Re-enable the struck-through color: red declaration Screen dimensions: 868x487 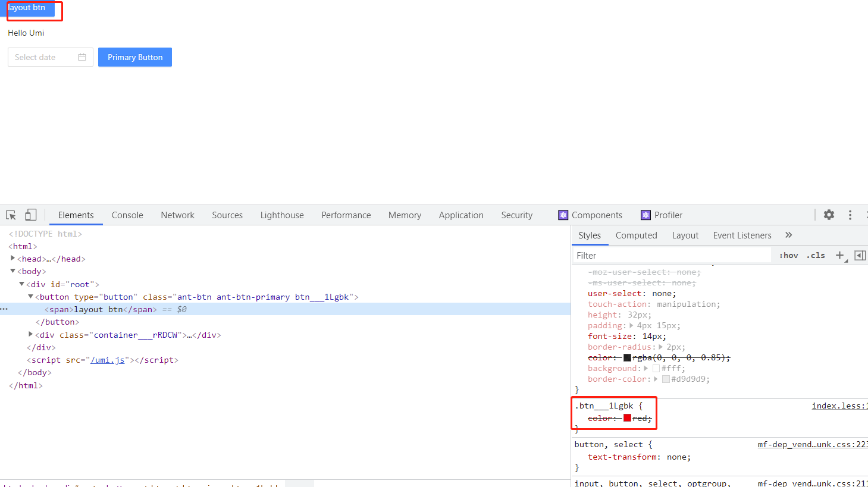[x=581, y=418]
